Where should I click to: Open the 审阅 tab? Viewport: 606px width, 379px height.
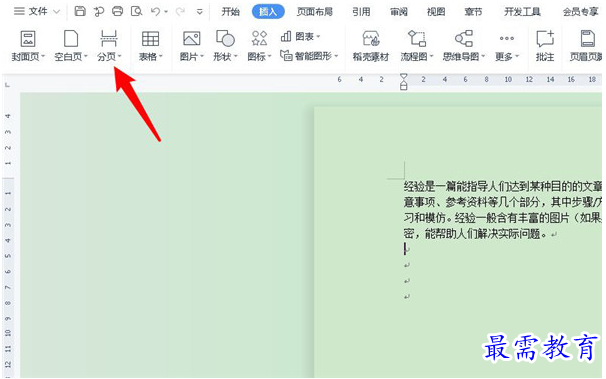399,12
